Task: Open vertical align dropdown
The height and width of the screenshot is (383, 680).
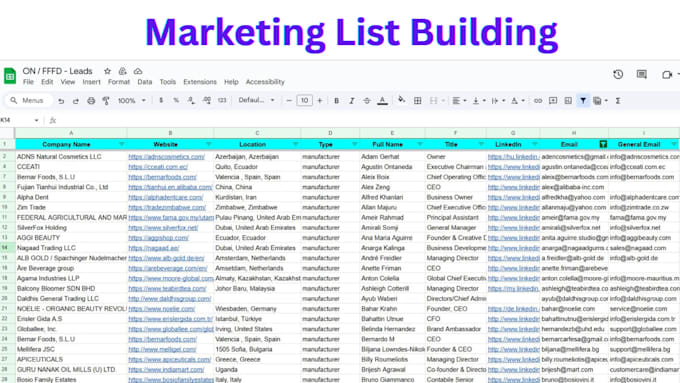Action: pyautogui.click(x=479, y=101)
